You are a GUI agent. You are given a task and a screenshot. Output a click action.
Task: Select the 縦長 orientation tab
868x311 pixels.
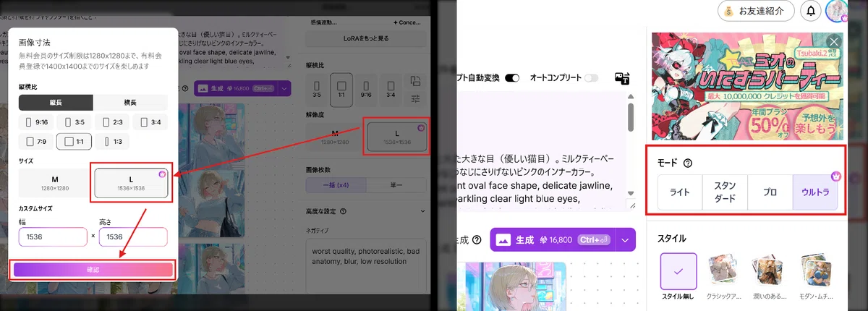point(56,103)
